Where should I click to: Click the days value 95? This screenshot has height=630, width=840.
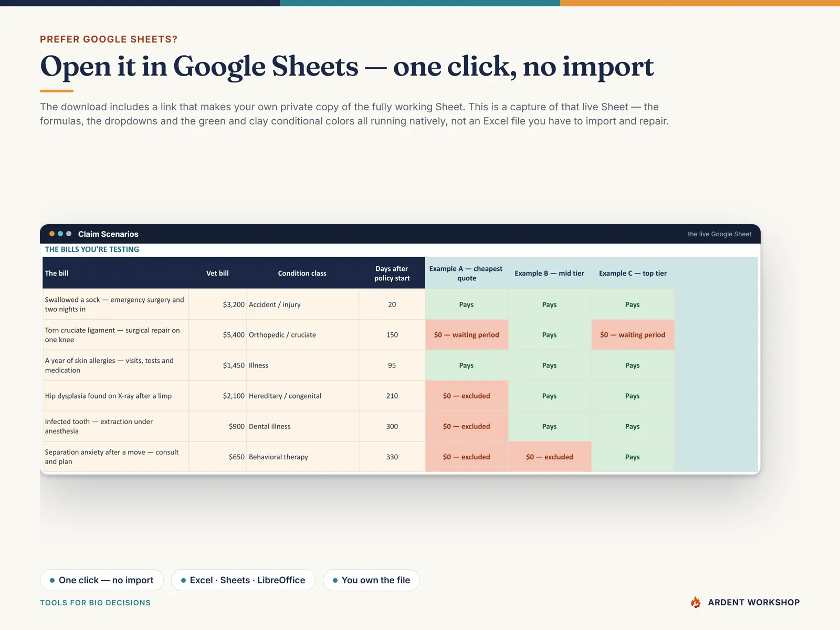click(x=392, y=365)
